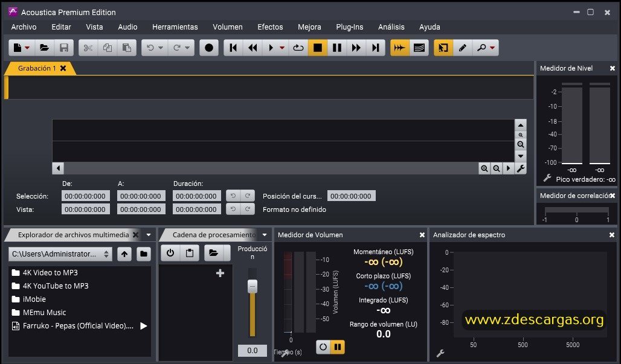Select the pencil drawing tool
621x364 pixels.
click(x=463, y=48)
